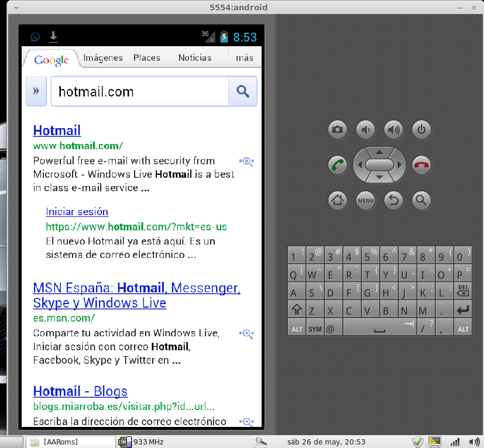Click the Google search magnifier button

pyautogui.click(x=243, y=91)
